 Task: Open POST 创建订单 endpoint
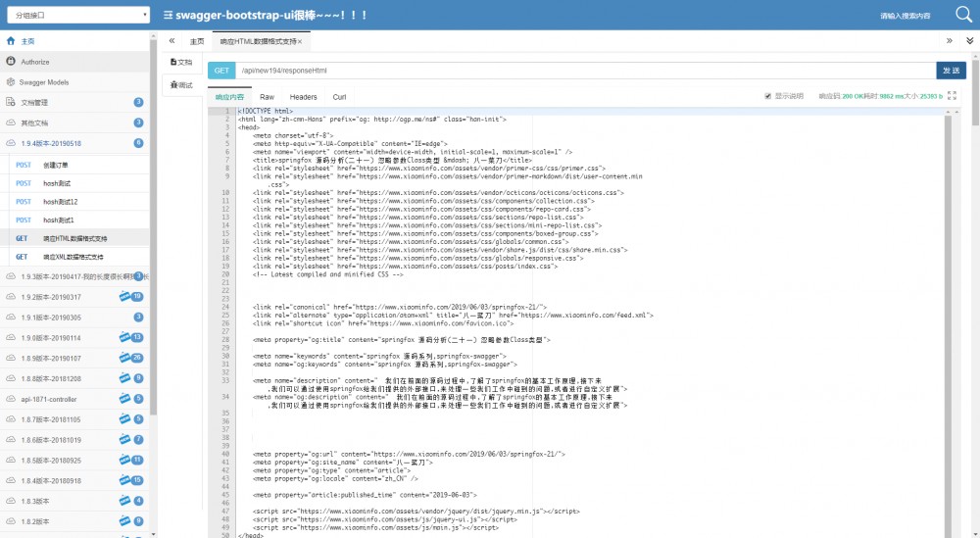[x=78, y=165]
